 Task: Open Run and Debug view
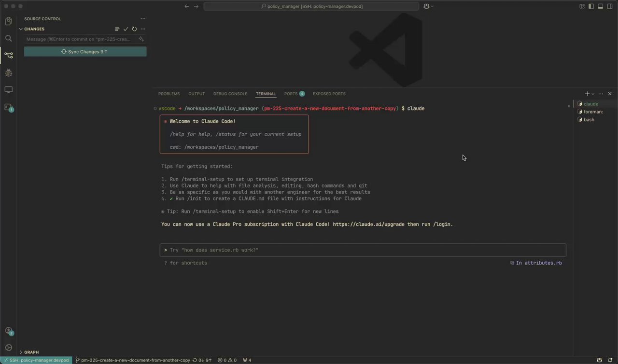pos(8,72)
